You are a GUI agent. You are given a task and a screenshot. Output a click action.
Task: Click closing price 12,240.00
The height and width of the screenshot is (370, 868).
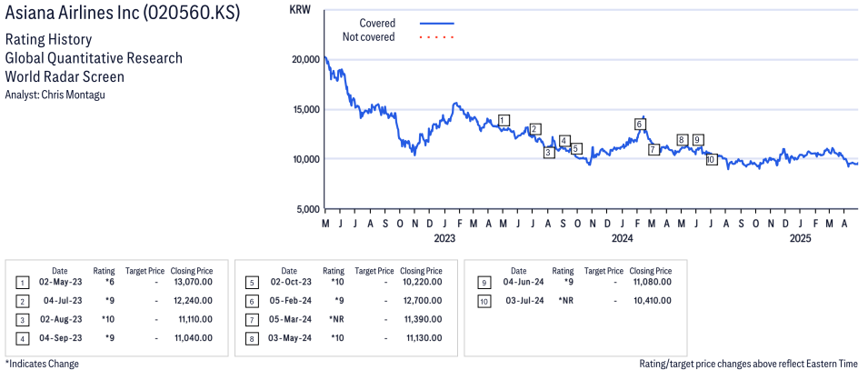(192, 301)
